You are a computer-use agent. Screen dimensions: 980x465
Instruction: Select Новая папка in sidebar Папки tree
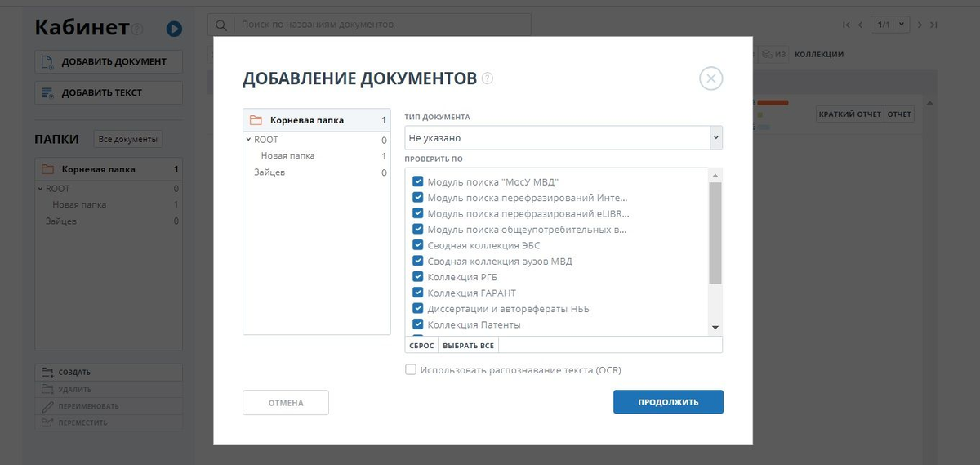click(79, 204)
